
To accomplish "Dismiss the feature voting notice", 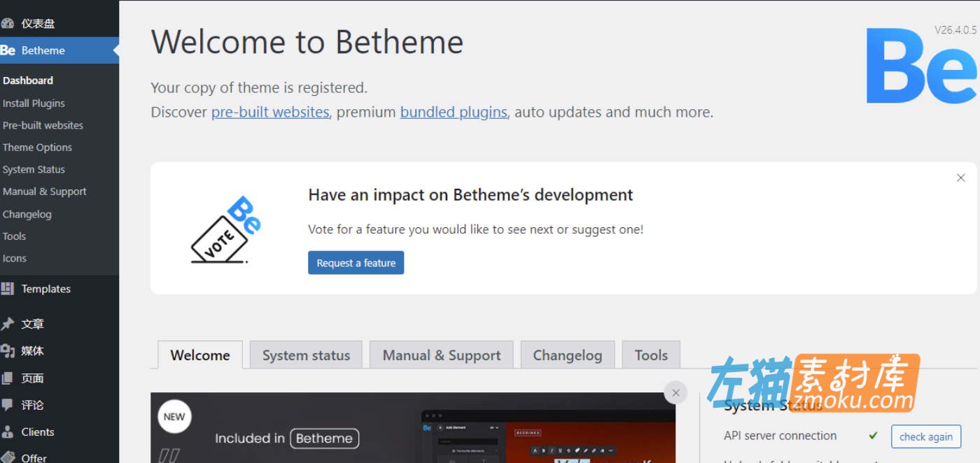I will point(961,178).
